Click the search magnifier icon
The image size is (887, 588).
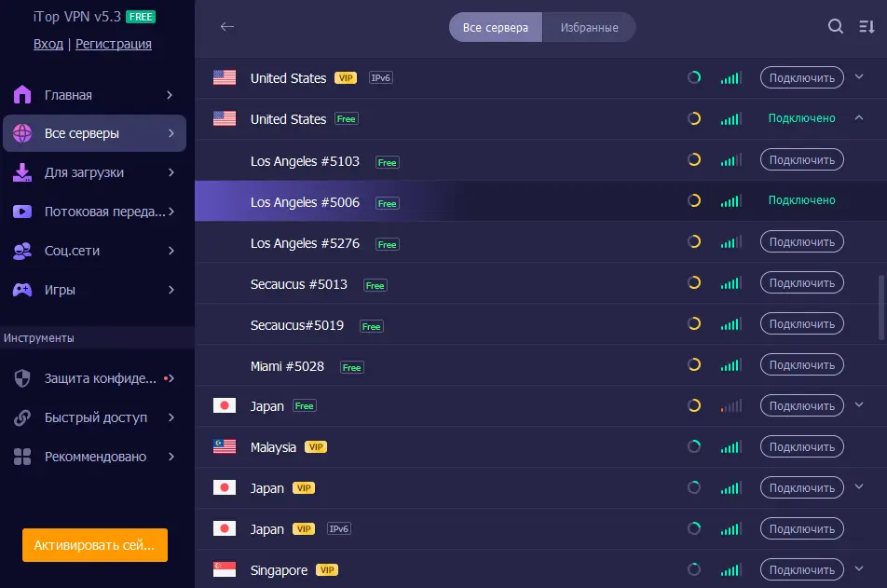836,27
